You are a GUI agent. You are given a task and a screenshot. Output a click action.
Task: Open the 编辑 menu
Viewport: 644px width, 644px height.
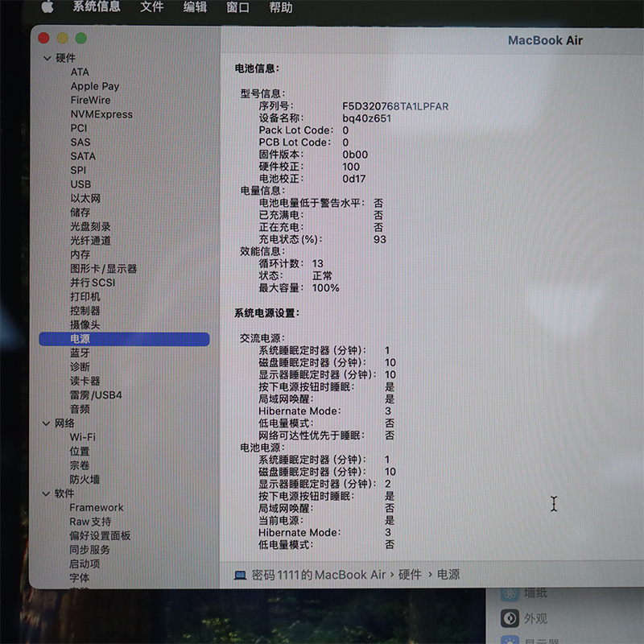[195, 7]
